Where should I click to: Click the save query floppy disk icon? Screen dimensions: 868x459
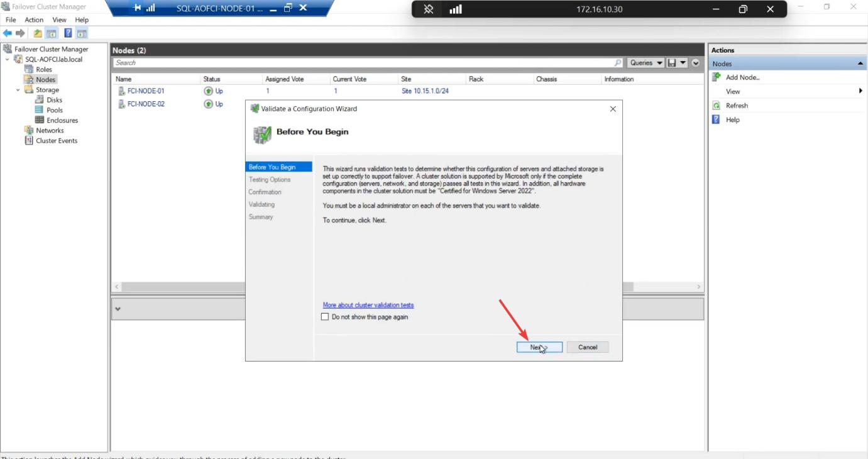coord(672,63)
